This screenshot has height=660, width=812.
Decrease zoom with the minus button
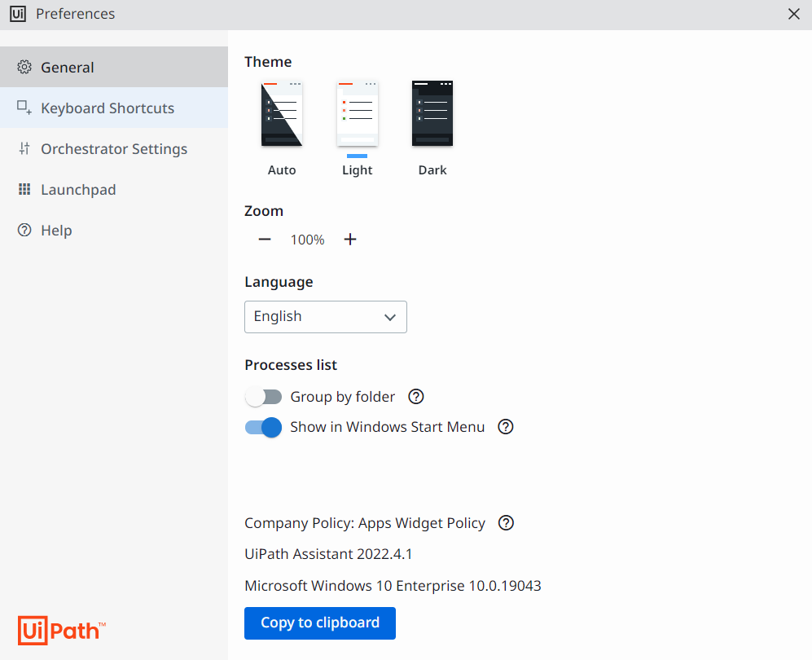point(265,240)
